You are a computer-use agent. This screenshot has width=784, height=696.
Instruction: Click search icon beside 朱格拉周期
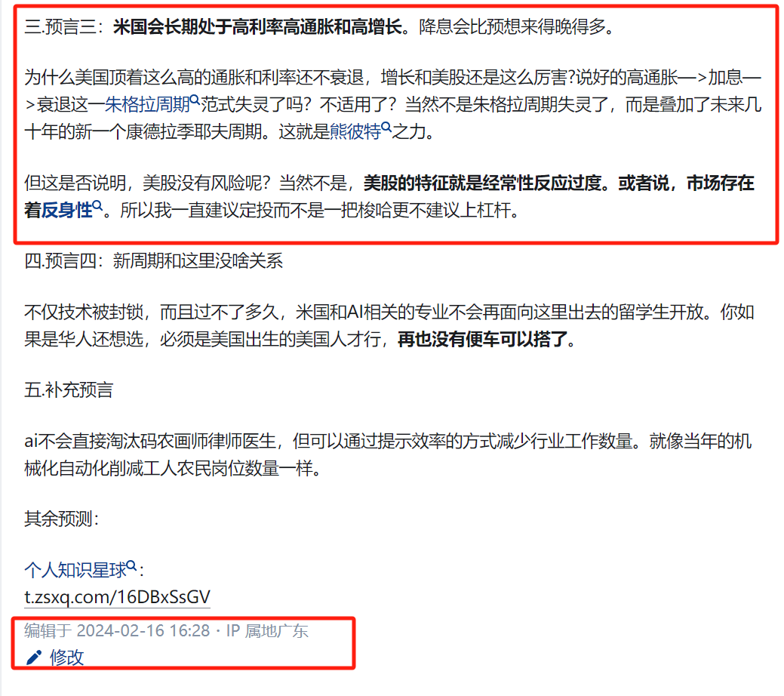195,100
